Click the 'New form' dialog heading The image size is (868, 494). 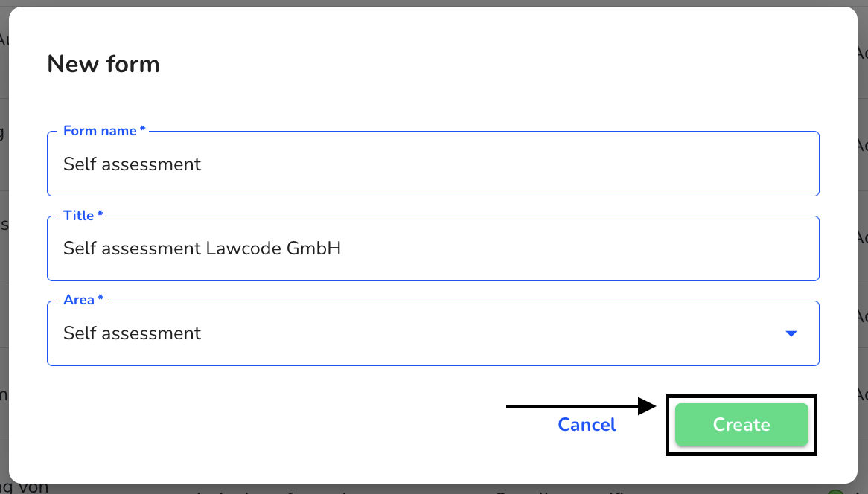(x=103, y=64)
